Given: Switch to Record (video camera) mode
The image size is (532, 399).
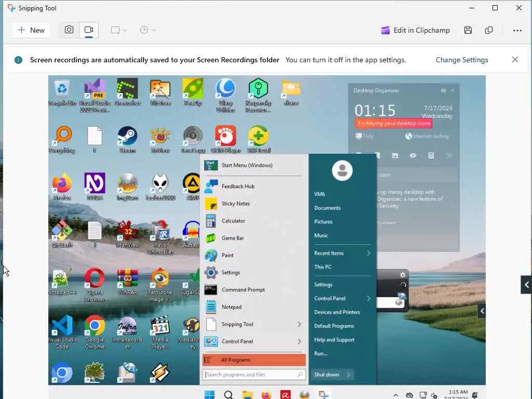Looking at the screenshot, I should tap(89, 30).
